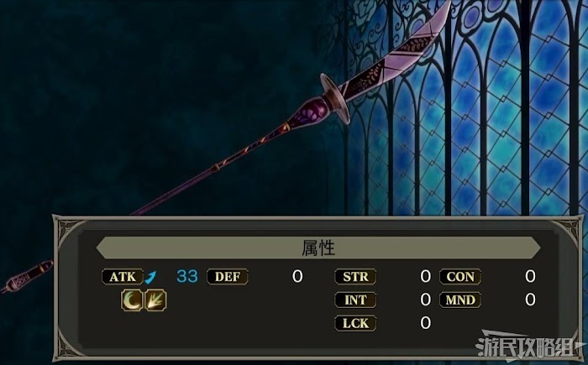Click the blue ATK increase arrow
Image resolution: width=588 pixels, height=365 pixels.
click(x=150, y=278)
